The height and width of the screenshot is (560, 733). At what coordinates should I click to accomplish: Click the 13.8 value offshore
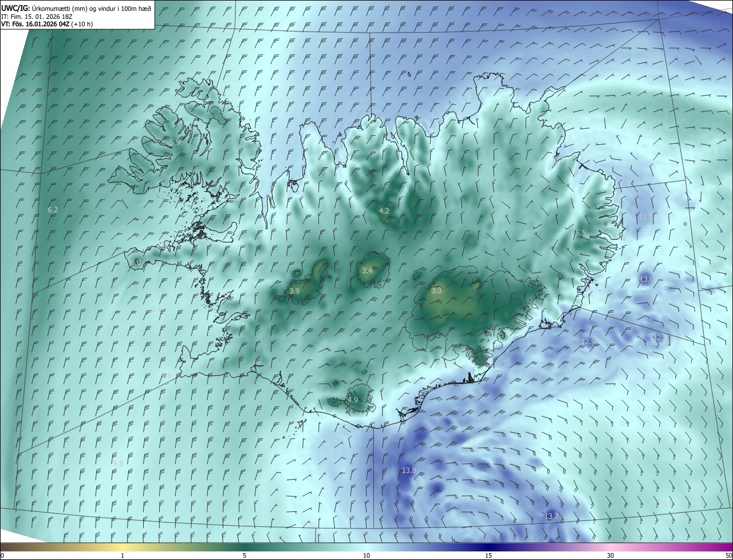[x=409, y=470]
